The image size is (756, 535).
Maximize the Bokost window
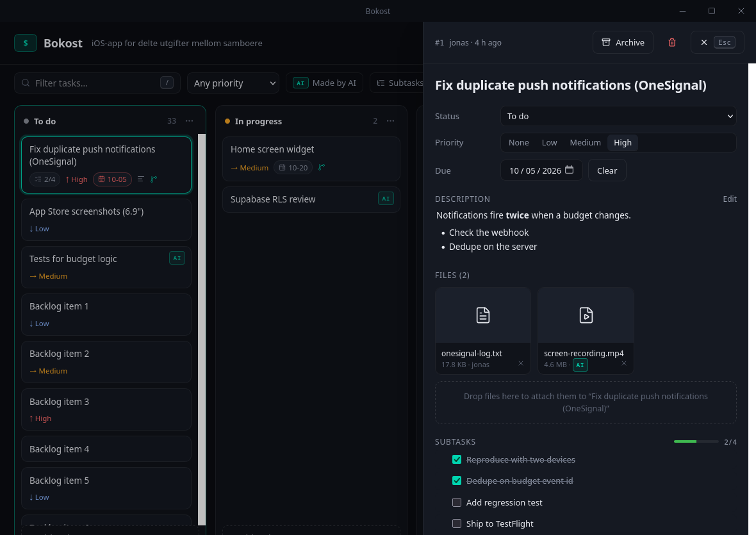point(711,11)
